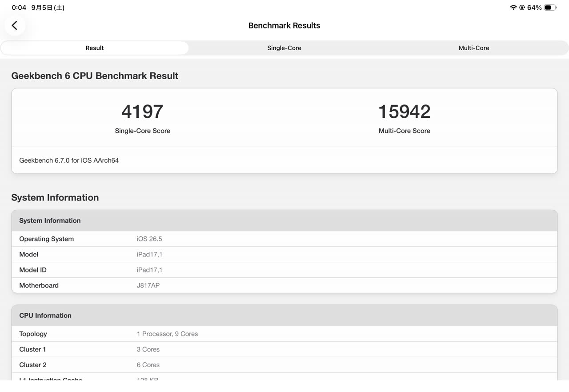The width and height of the screenshot is (569, 392).
Task: Tap the Model row label
Action: 28,255
